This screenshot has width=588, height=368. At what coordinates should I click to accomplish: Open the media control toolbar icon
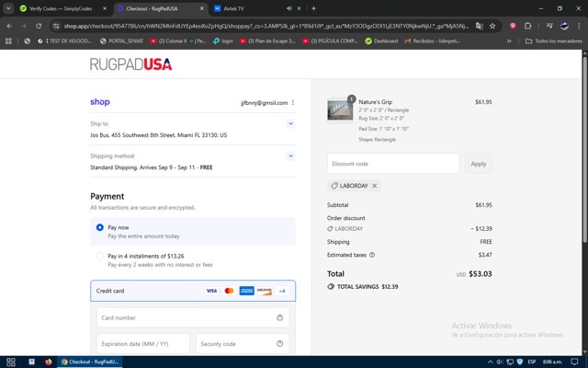point(549,26)
